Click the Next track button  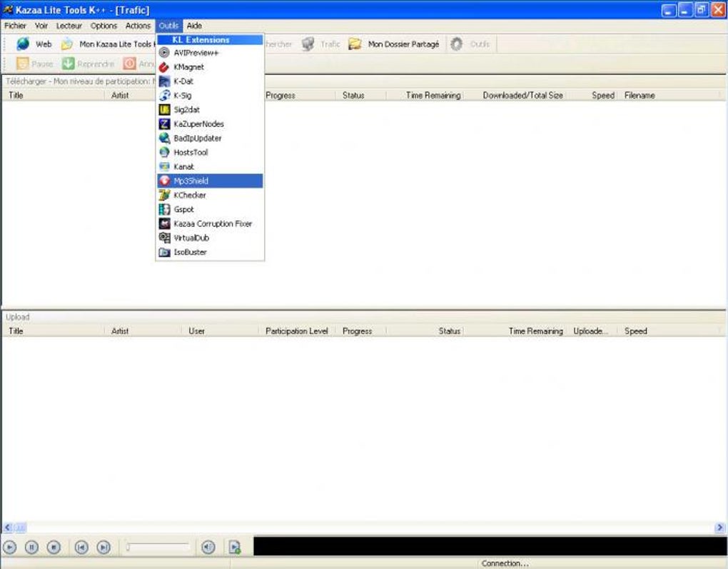coord(103,547)
